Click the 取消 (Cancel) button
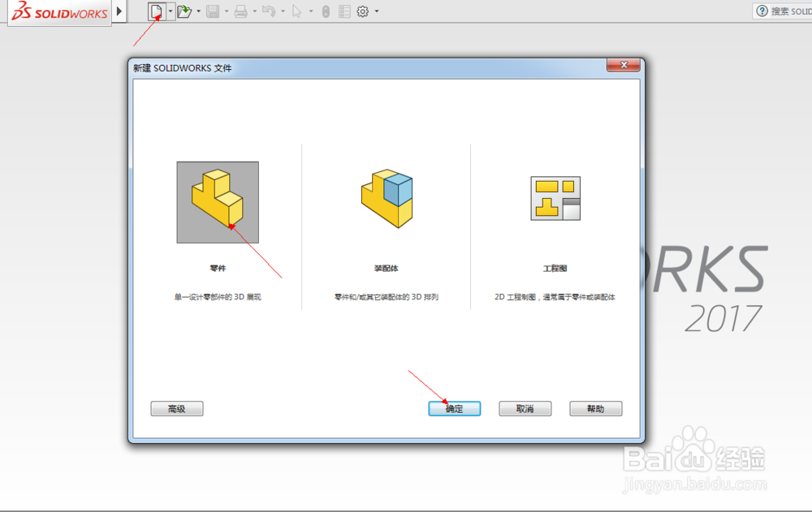The height and width of the screenshot is (512, 812). tap(525, 408)
